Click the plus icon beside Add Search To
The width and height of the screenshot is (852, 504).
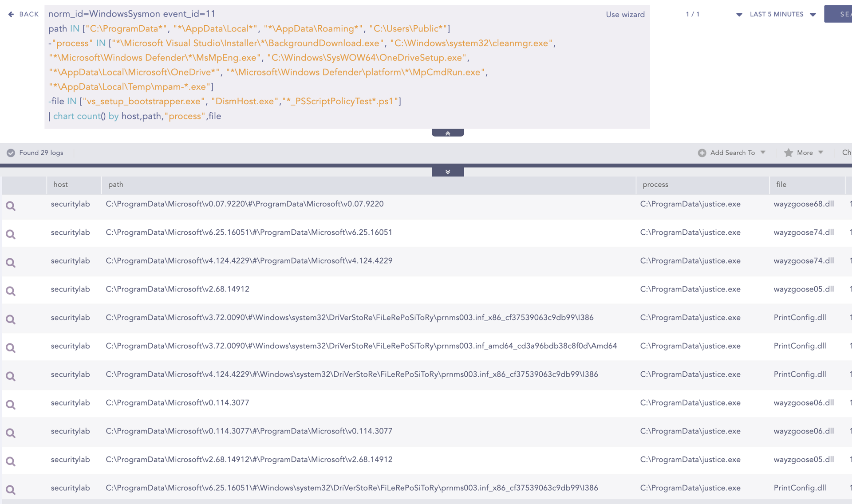point(702,153)
